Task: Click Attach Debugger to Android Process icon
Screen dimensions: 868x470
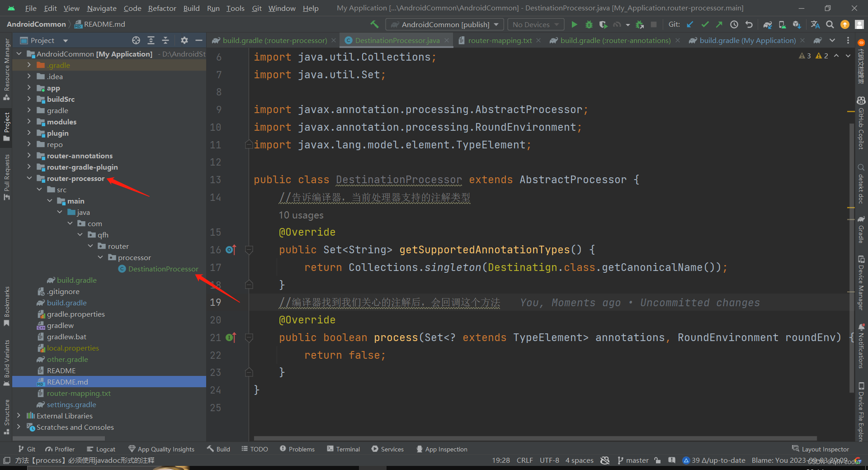Action: point(640,24)
